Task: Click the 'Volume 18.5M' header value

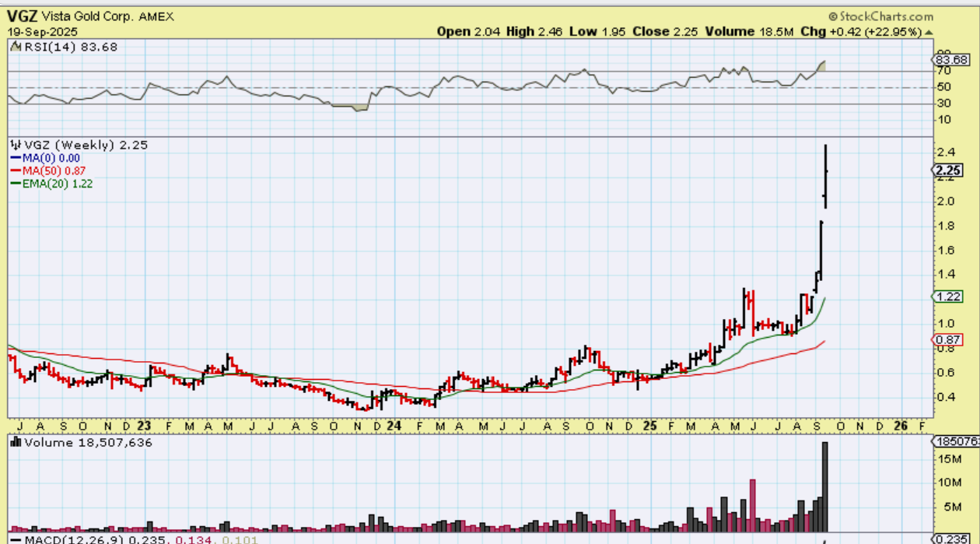Action: [x=747, y=31]
